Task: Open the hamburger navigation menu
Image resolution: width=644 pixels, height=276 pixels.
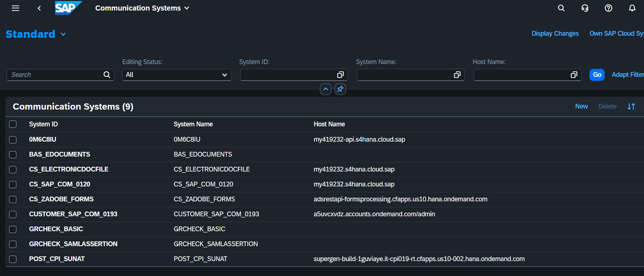Action: tap(15, 8)
